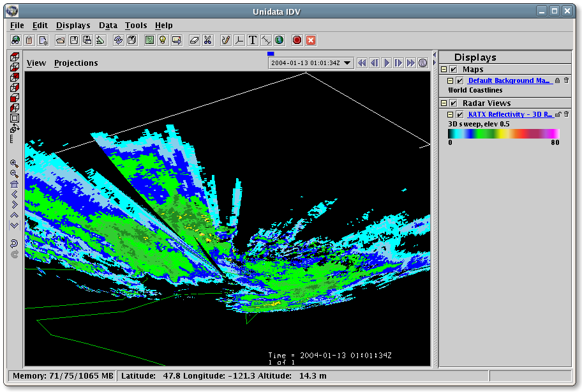Open the Projections menu

point(76,63)
